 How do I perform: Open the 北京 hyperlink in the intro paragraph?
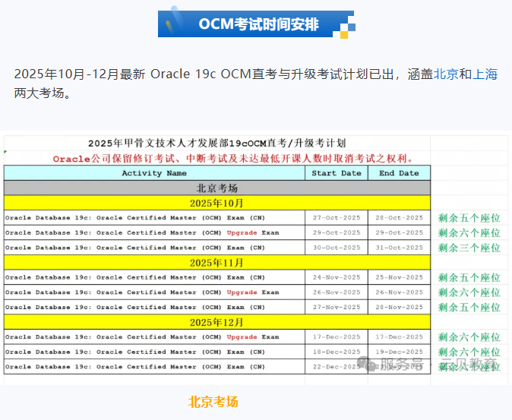446,74
